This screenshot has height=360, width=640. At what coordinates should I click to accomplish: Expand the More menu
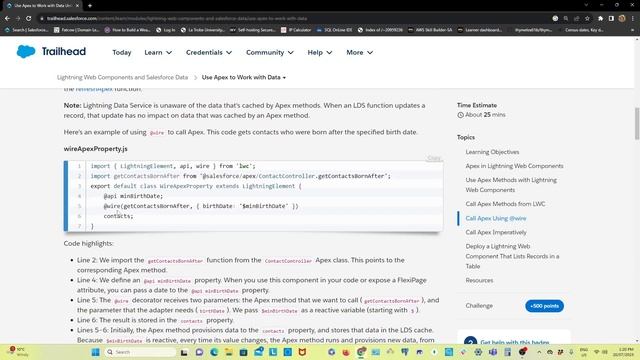(x=359, y=52)
